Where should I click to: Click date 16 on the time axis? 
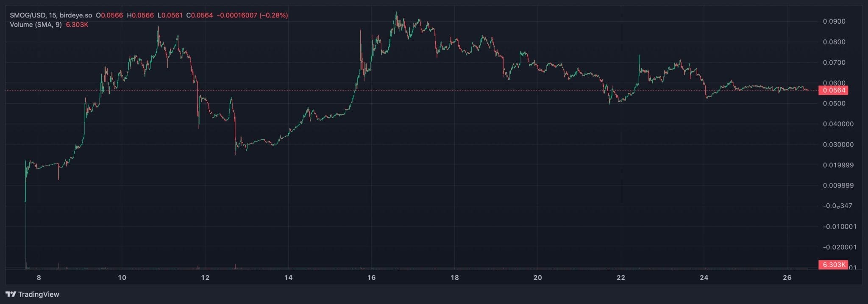(x=371, y=278)
